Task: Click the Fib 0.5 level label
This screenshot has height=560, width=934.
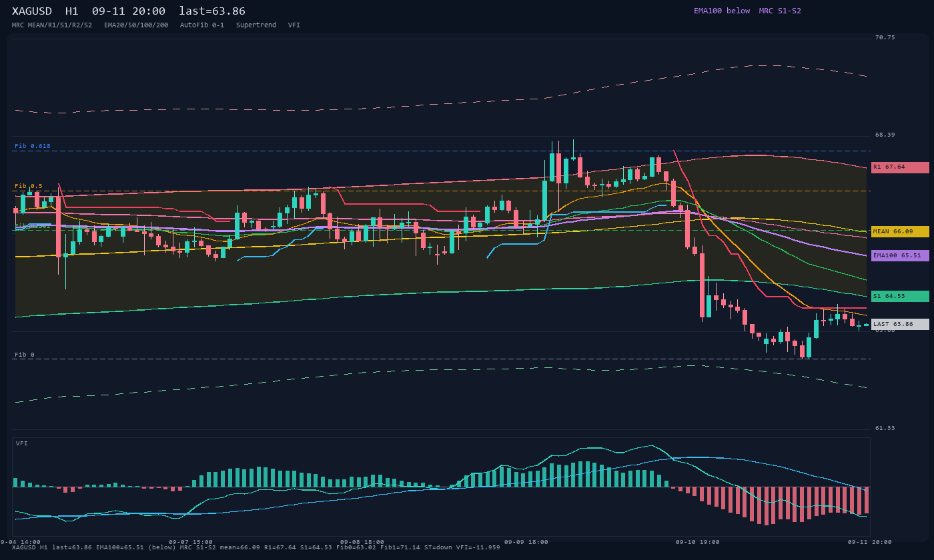Action: tap(29, 186)
